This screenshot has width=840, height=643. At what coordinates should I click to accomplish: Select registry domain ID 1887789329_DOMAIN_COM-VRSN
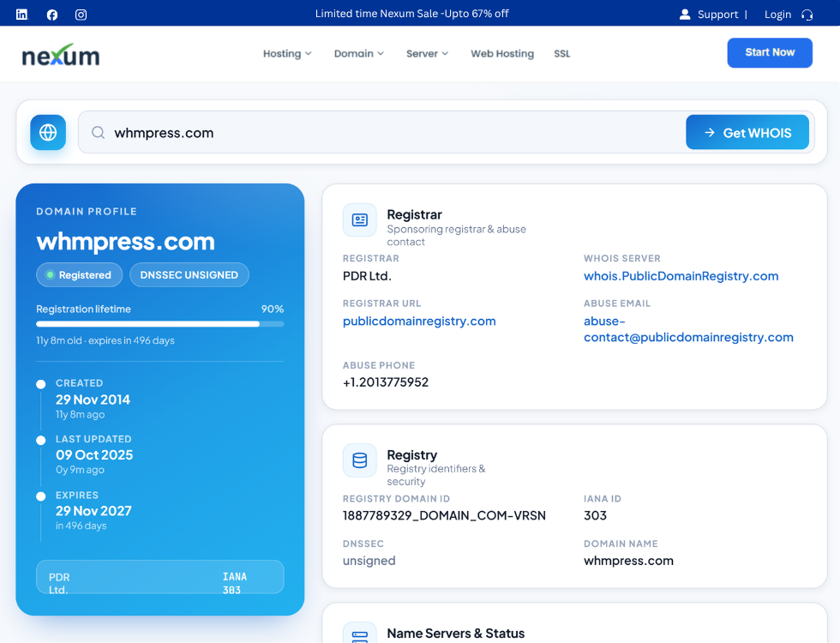(x=444, y=515)
